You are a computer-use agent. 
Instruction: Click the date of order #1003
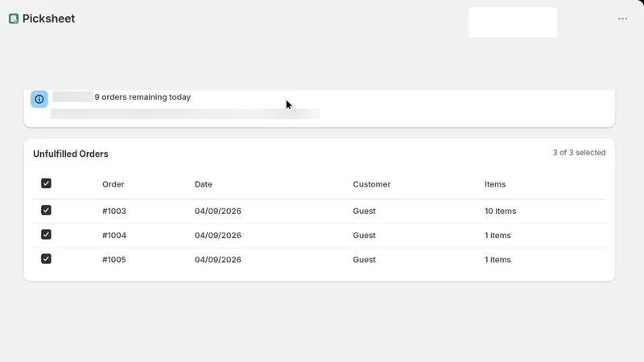click(x=217, y=211)
